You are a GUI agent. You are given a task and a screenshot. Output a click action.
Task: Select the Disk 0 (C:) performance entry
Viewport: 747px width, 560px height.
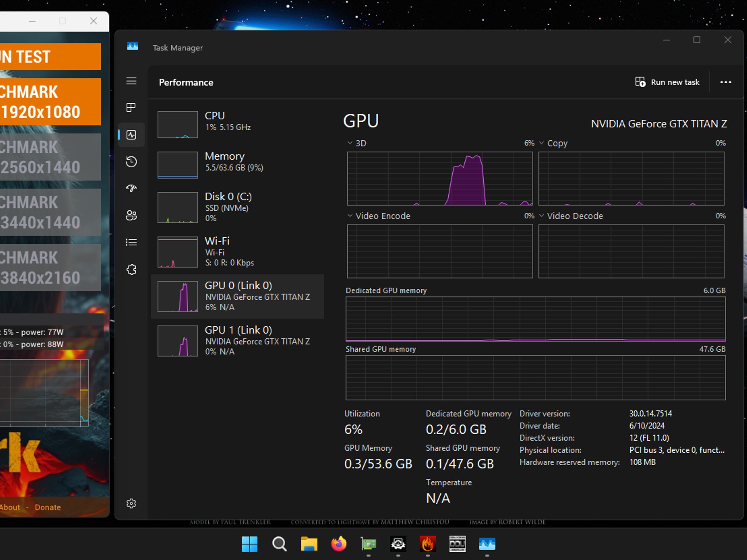tap(237, 207)
